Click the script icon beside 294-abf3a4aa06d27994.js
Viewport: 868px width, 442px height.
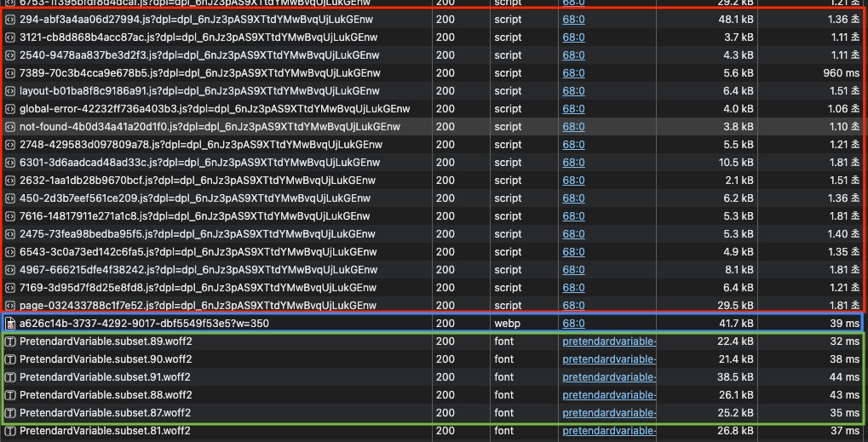[9, 20]
